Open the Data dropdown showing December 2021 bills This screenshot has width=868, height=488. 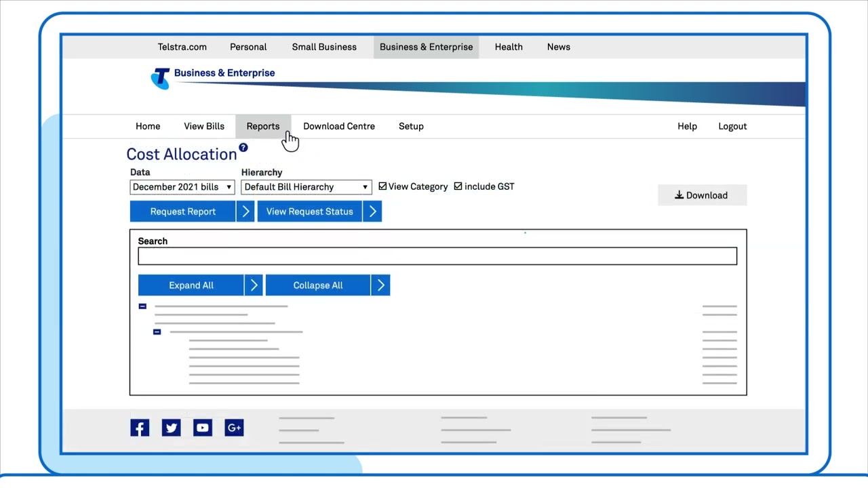click(x=182, y=187)
